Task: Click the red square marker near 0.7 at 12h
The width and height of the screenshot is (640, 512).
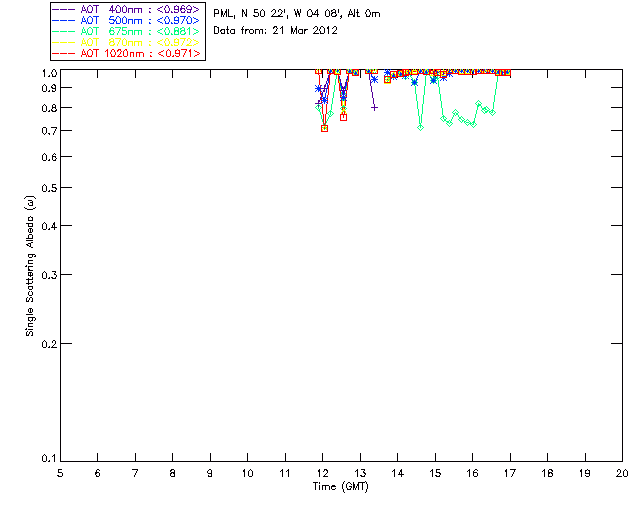Action: (x=324, y=128)
